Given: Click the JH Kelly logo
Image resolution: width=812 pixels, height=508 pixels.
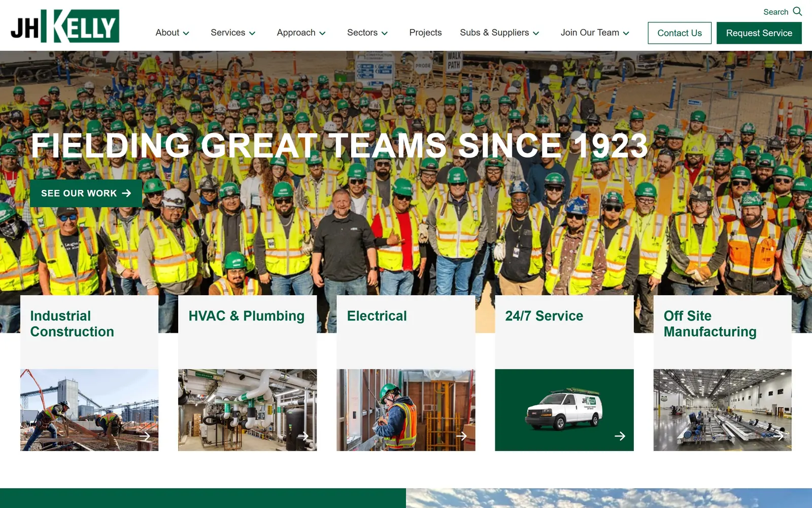Looking at the screenshot, I should coord(65,26).
